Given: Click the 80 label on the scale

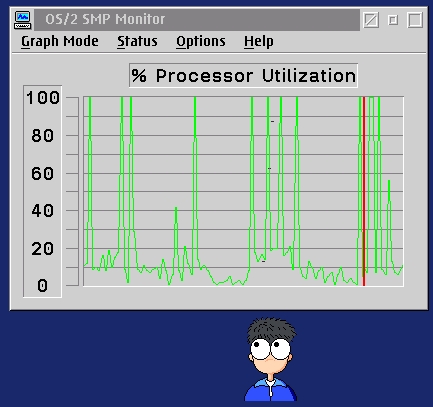Looking at the screenshot, I should [42, 136].
